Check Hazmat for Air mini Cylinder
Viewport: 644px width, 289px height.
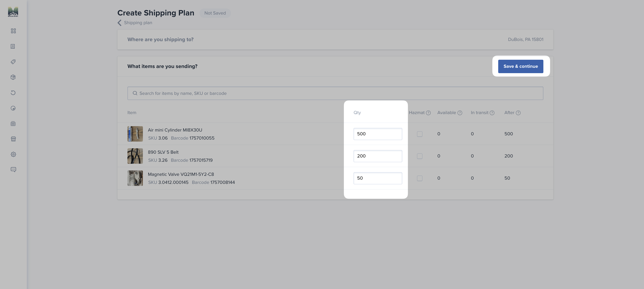419,134
